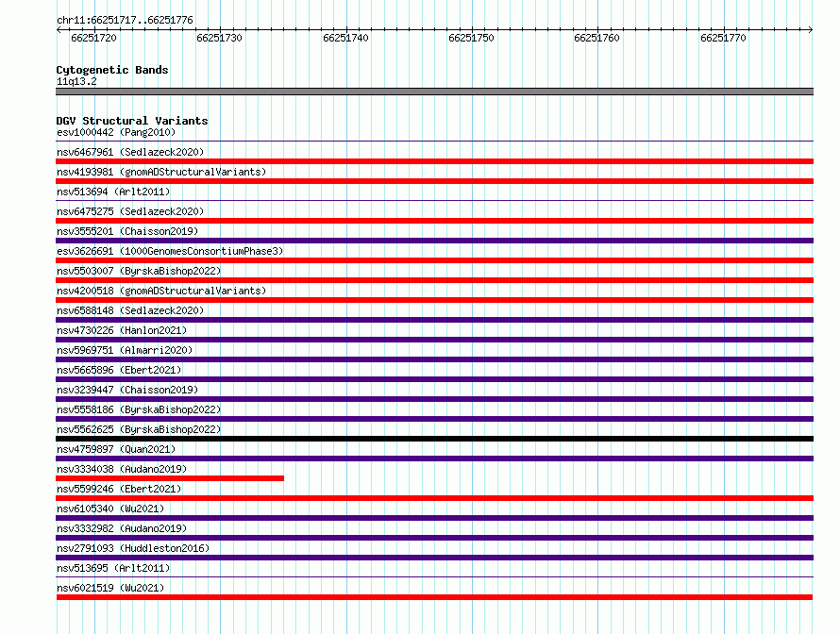Click the nsv4759897 (Quan2021) label

116,449
